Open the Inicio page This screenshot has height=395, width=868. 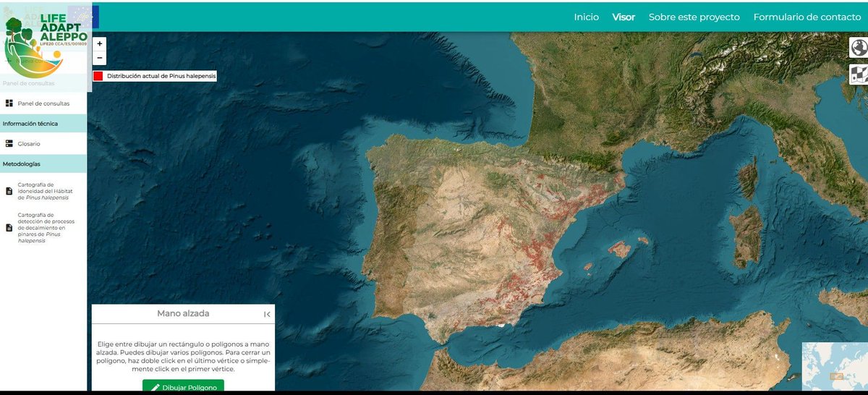tap(587, 17)
